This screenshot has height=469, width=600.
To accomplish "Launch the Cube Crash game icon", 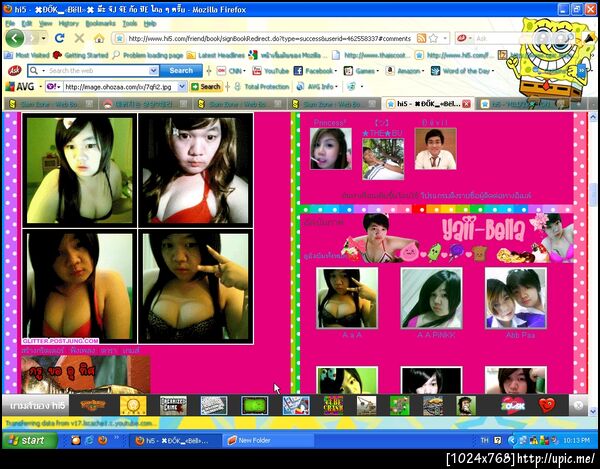I will tap(333, 405).
